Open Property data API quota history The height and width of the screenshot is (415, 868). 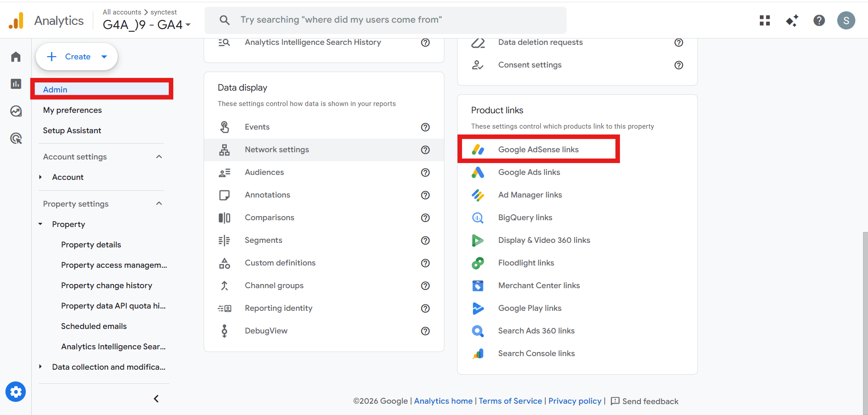[114, 306]
